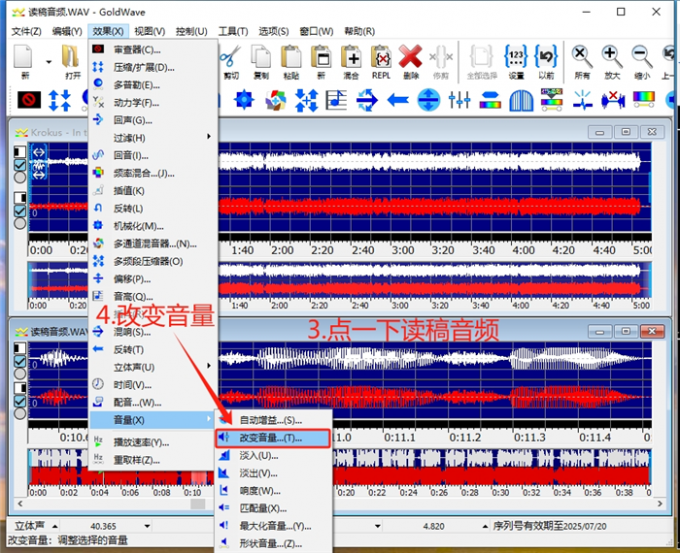The width and height of the screenshot is (680, 553).
Task: Click the offset circle effect toolbar icon
Action: 428,100
